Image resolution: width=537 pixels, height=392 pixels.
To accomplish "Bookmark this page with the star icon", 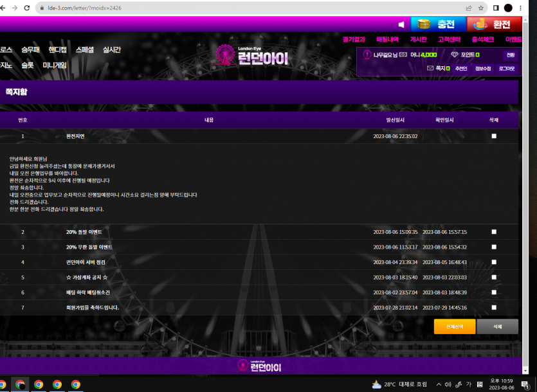I will [480, 8].
